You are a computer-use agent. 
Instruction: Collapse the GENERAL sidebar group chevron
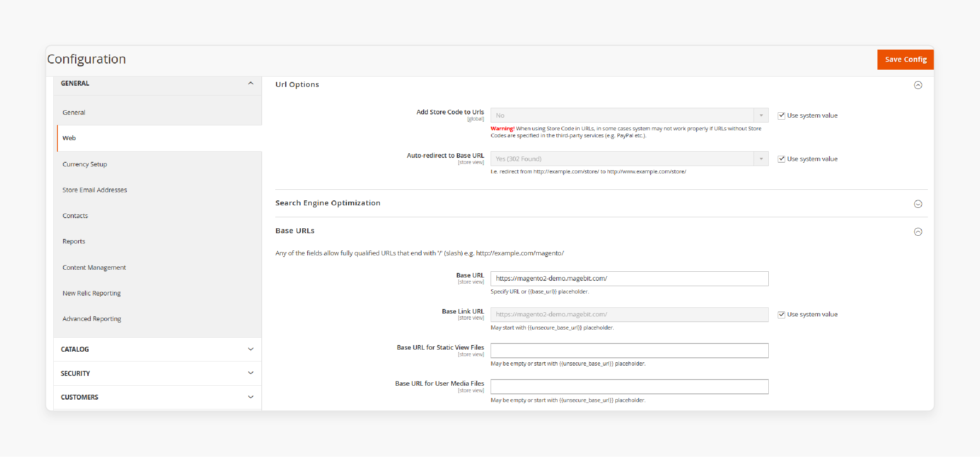(251, 83)
